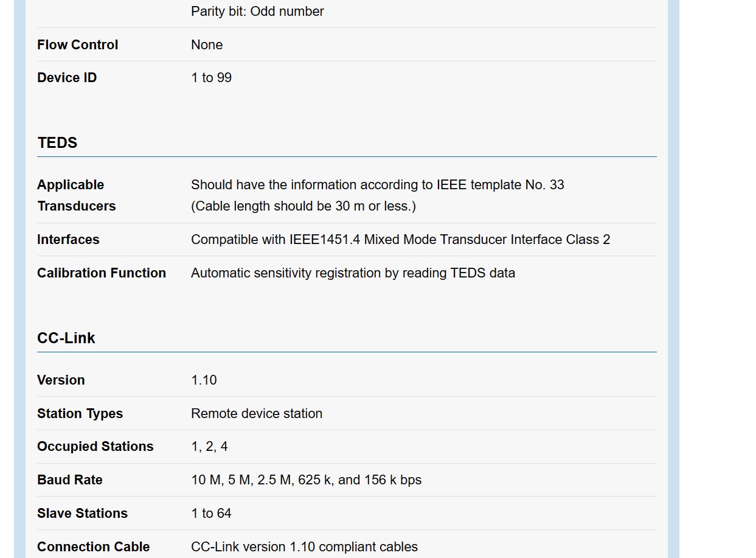The width and height of the screenshot is (756, 558).
Task: Click the Flow Control label
Action: (x=78, y=45)
